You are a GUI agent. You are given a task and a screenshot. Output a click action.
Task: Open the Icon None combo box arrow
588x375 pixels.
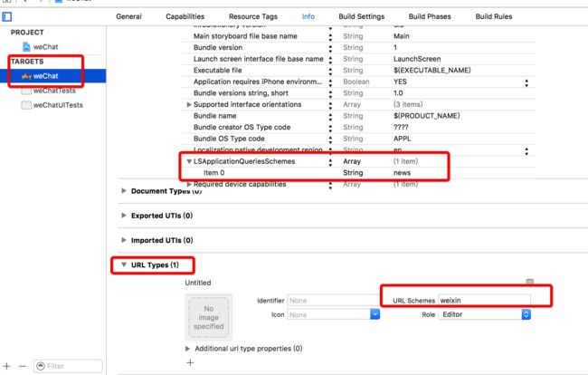(x=375, y=314)
